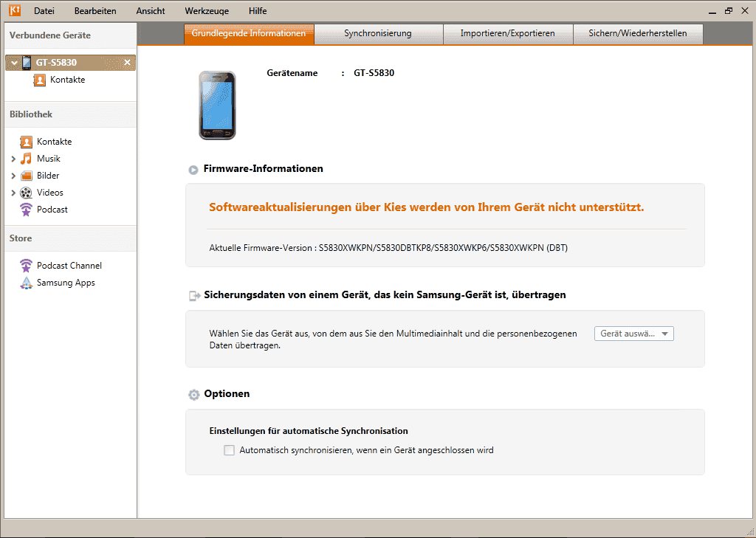Click the GT-S5830 phone icon in sidebar
The height and width of the screenshot is (538, 756).
click(x=27, y=63)
